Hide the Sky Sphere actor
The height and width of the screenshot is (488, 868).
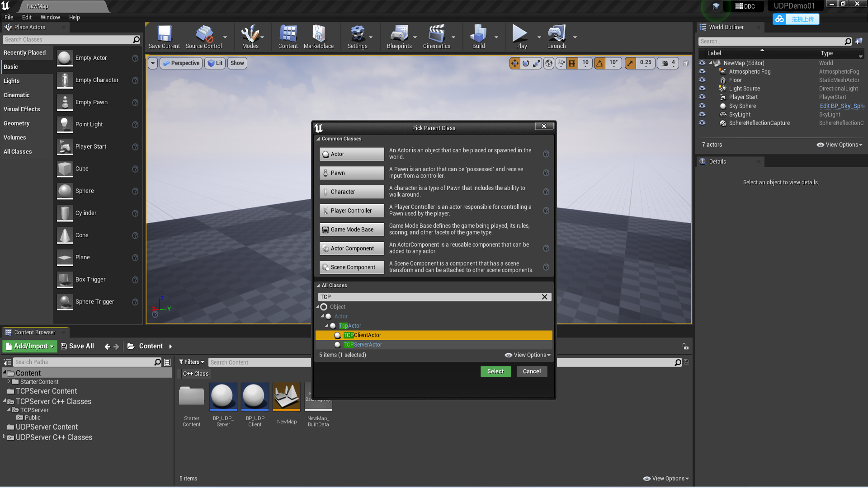click(x=702, y=106)
